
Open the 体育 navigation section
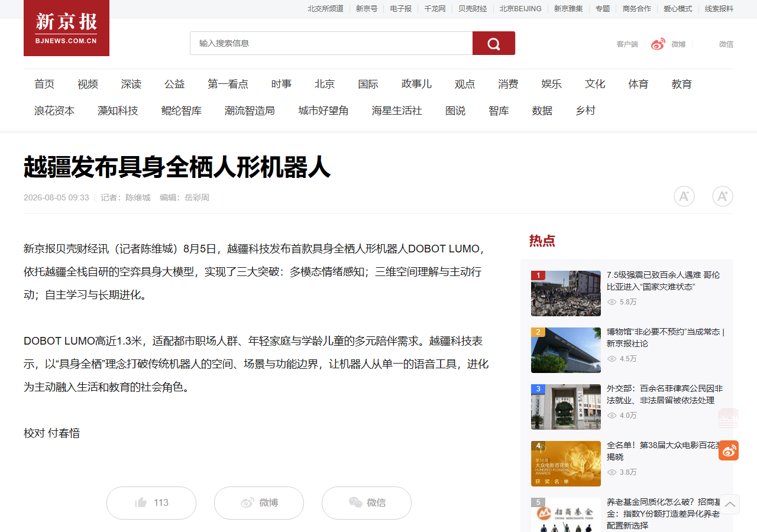(x=638, y=84)
